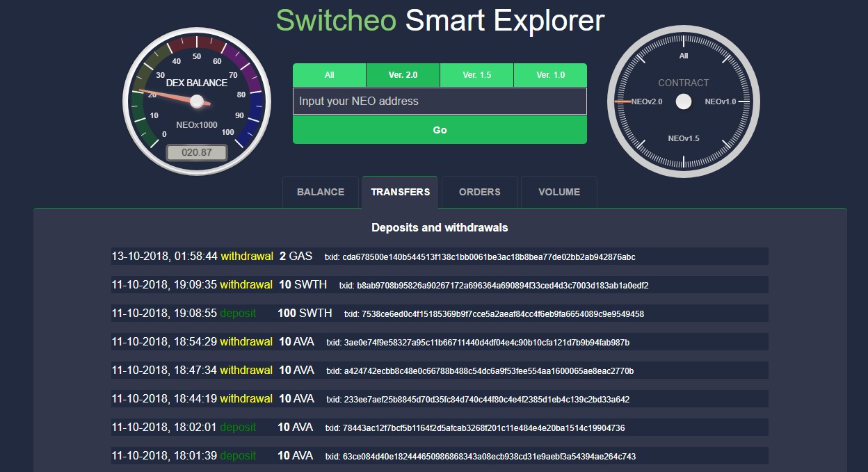
Task: Open the BALANCE tab
Action: point(321,192)
